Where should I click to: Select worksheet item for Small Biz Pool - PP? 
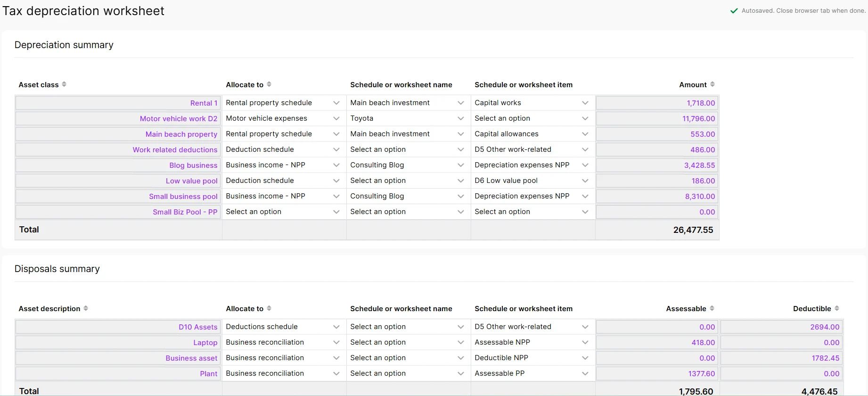(x=532, y=212)
